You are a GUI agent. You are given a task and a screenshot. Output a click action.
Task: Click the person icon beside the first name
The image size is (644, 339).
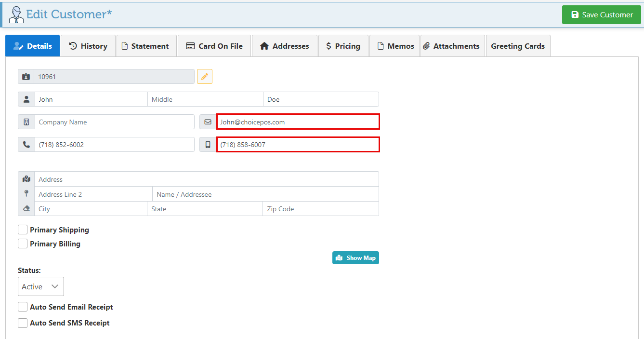click(26, 99)
